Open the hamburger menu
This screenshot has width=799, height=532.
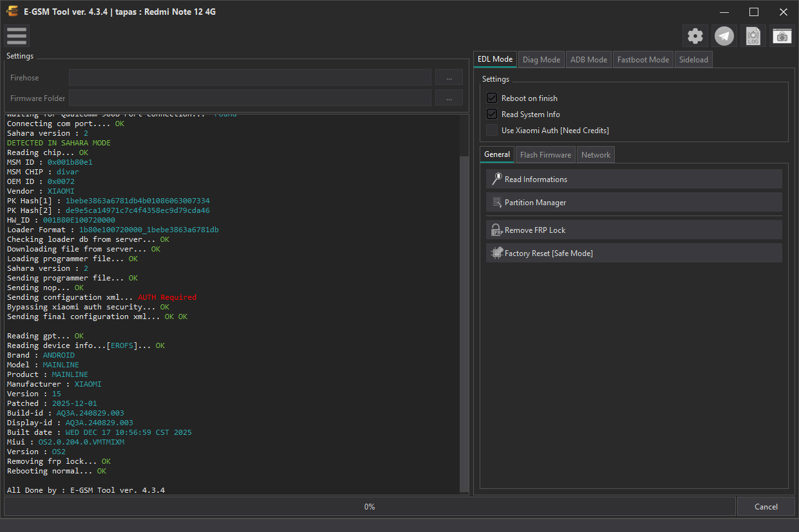17,36
